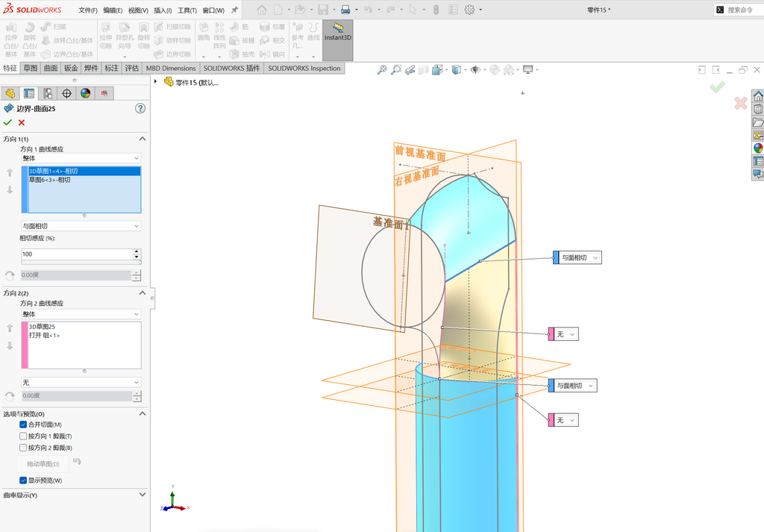Screen dimensions: 764x532
Task: Click the tangent influence percent slider bar
Action: (81, 262)
